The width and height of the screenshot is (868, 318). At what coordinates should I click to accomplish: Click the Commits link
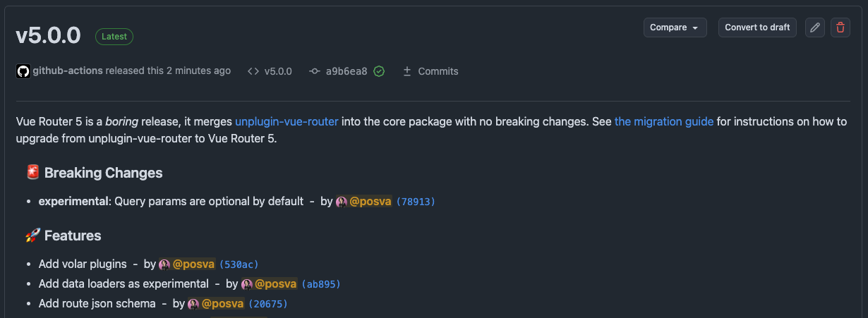pos(430,71)
